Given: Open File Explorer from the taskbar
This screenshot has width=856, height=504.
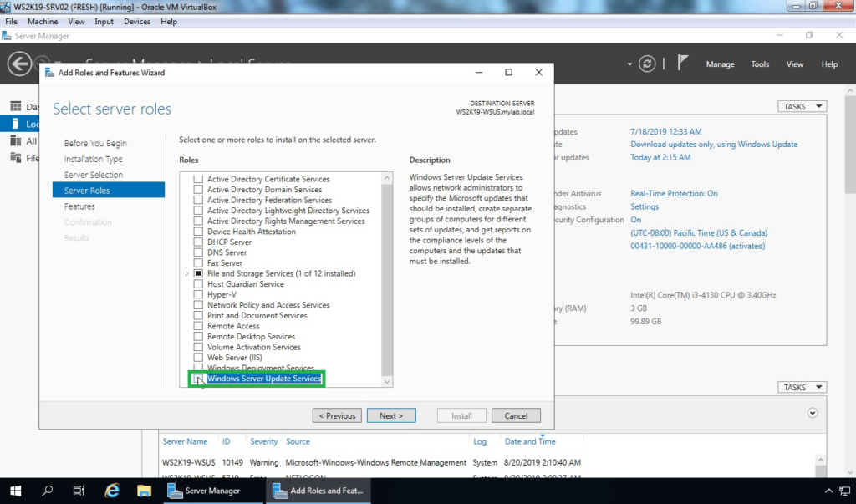Looking at the screenshot, I should [x=144, y=491].
